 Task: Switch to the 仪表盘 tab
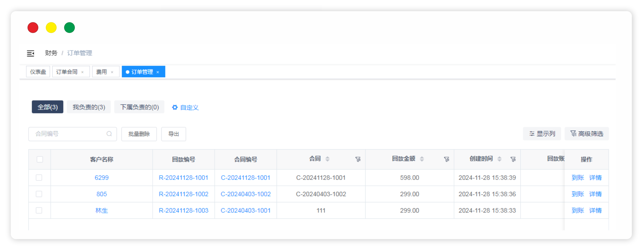[x=38, y=72]
